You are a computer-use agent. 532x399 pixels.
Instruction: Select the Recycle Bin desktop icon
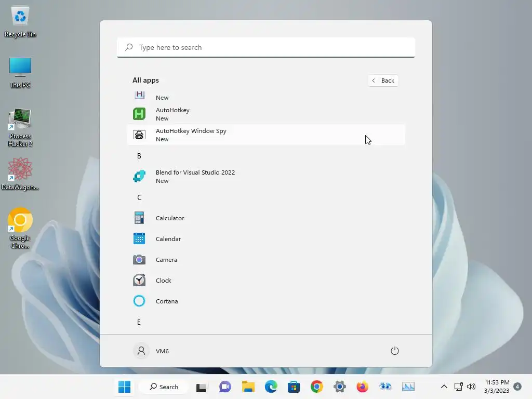[x=20, y=22]
